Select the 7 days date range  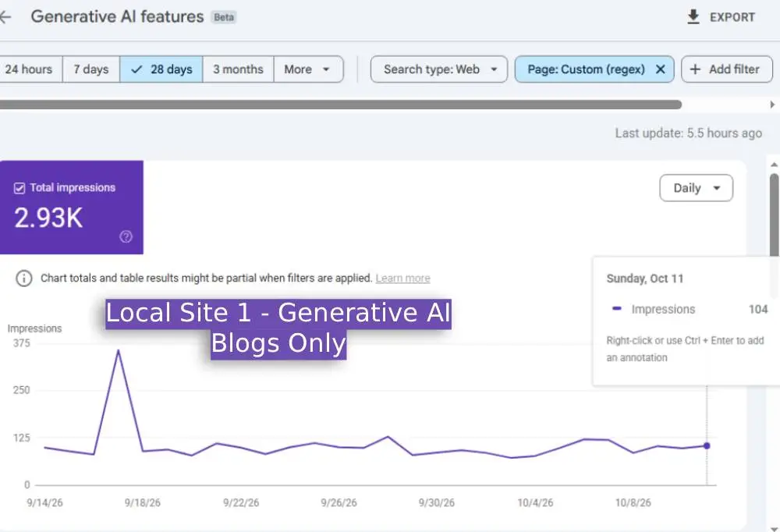point(91,69)
